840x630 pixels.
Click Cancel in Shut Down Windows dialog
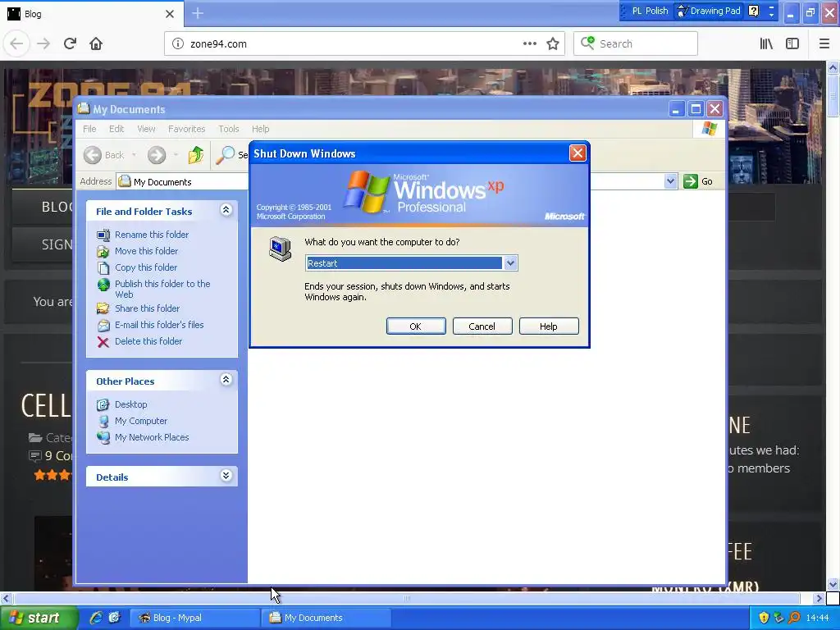point(482,326)
